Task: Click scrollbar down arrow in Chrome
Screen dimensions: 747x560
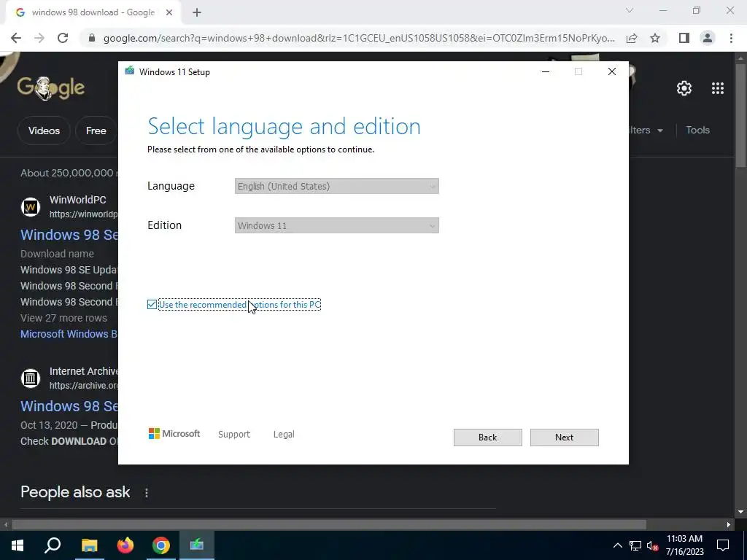Action: point(740,513)
